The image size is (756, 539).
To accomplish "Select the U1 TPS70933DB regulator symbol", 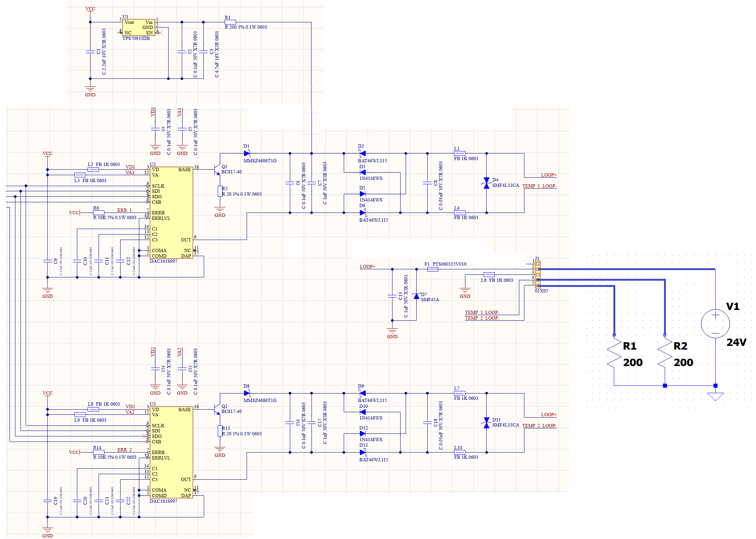I will 139,27.
